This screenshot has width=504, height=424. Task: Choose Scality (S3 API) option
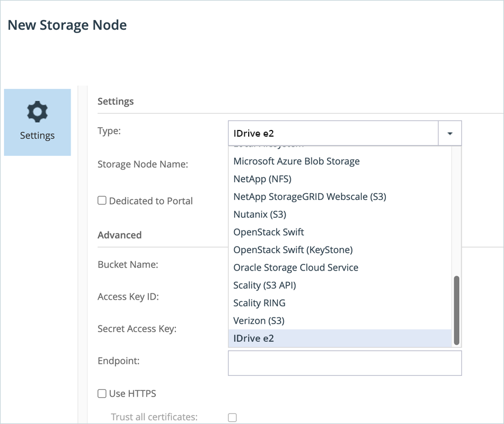[264, 285]
